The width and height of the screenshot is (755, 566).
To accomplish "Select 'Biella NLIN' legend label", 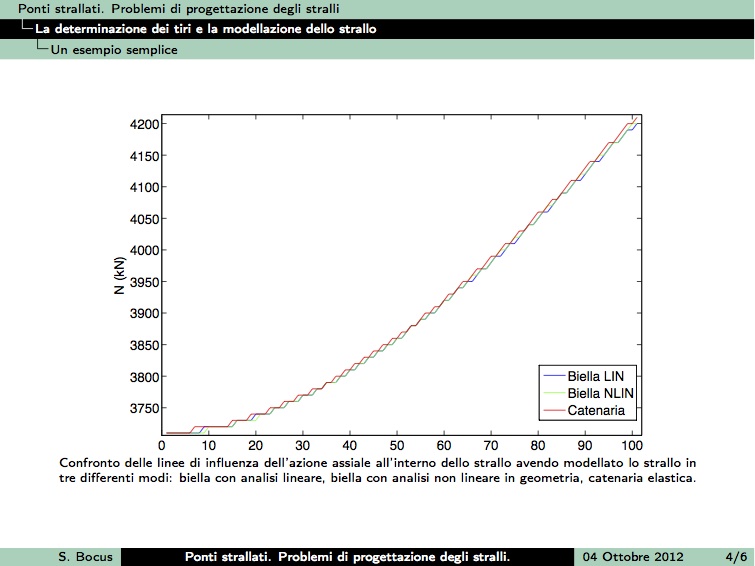I will tap(601, 393).
